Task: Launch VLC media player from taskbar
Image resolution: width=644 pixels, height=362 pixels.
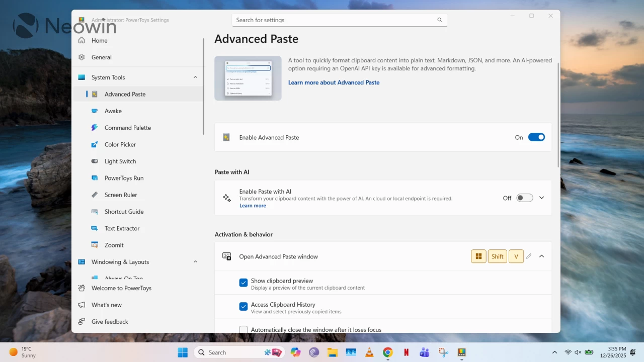Action: point(369,352)
